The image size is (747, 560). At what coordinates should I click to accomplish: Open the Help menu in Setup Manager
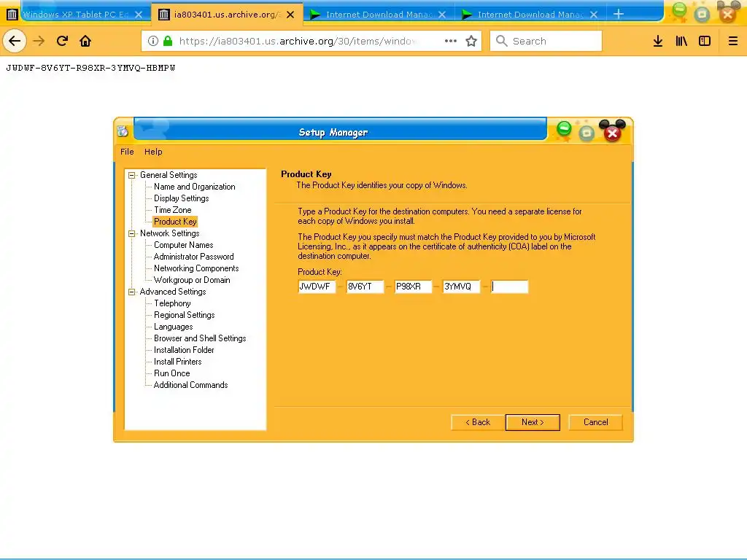click(x=153, y=152)
